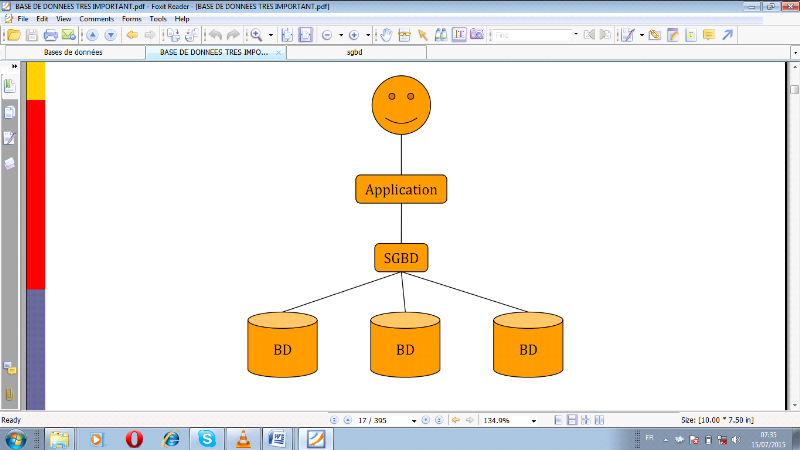The height and width of the screenshot is (450, 800).
Task: Click the Zoom Out minus icon
Action: (x=326, y=35)
